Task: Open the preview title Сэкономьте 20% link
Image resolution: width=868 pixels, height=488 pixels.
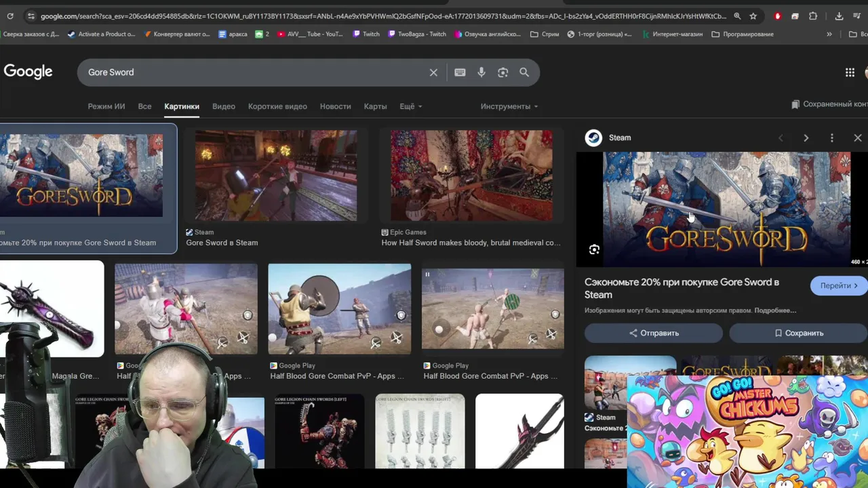Action: point(682,288)
